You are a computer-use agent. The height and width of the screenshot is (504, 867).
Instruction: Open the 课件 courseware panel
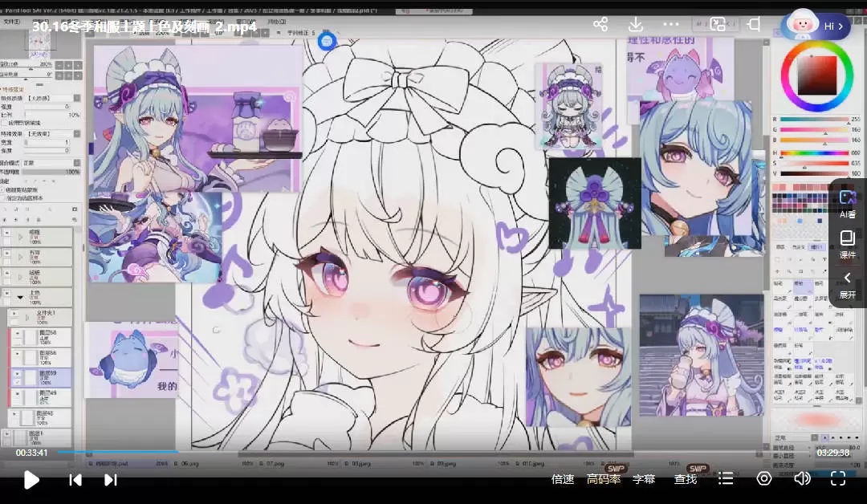pyautogui.click(x=847, y=244)
